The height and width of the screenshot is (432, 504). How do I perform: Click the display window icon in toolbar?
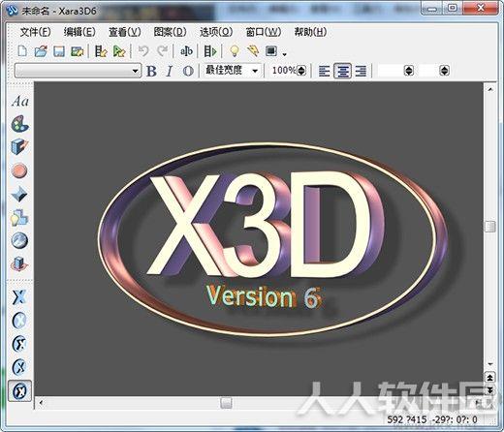click(x=271, y=51)
